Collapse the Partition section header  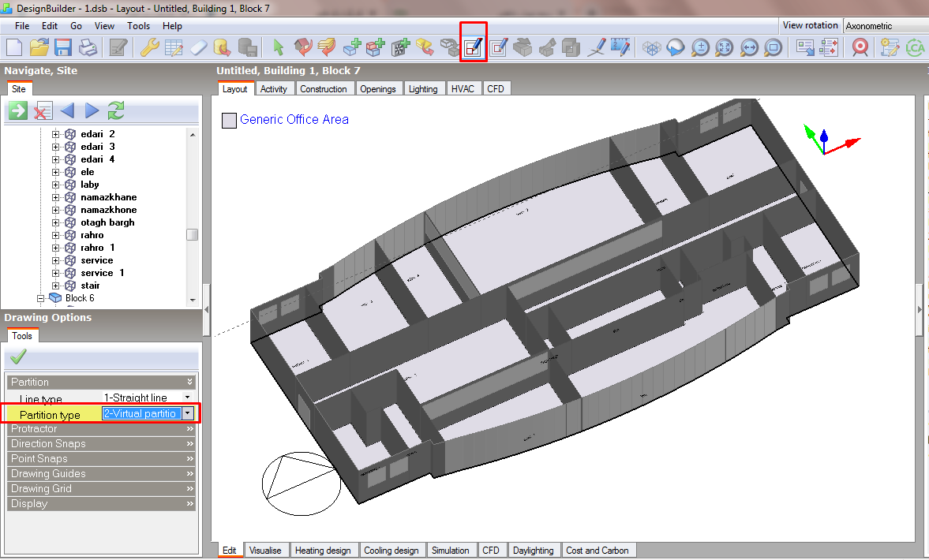coord(101,382)
